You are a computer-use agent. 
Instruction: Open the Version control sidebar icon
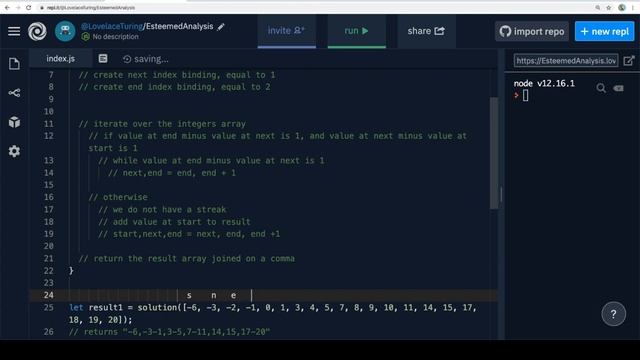(x=14, y=93)
